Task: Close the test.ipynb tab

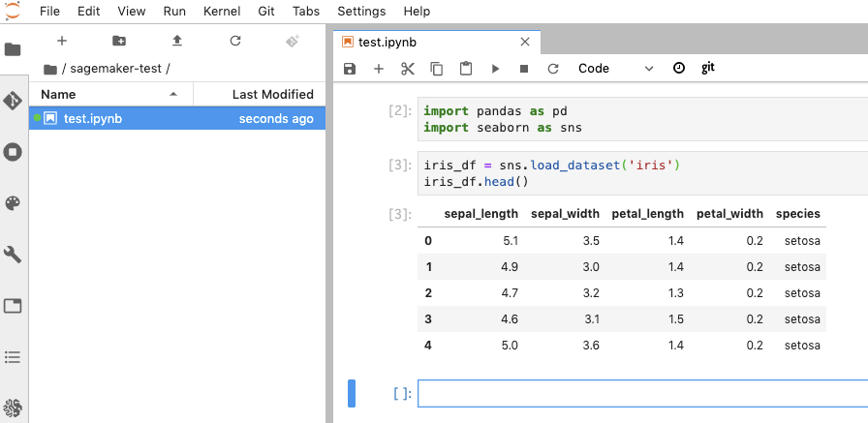Action: tap(525, 43)
